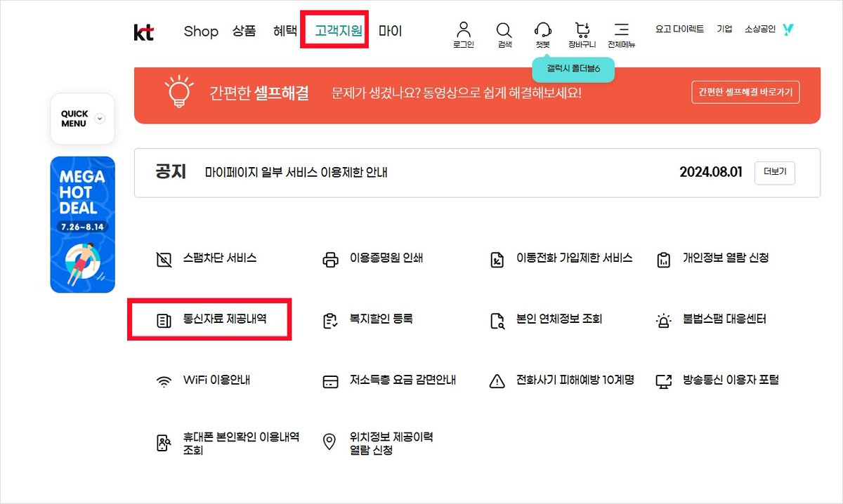This screenshot has width=843, height=504.
Task: Click the 더보기 notice button
Action: coord(775,173)
